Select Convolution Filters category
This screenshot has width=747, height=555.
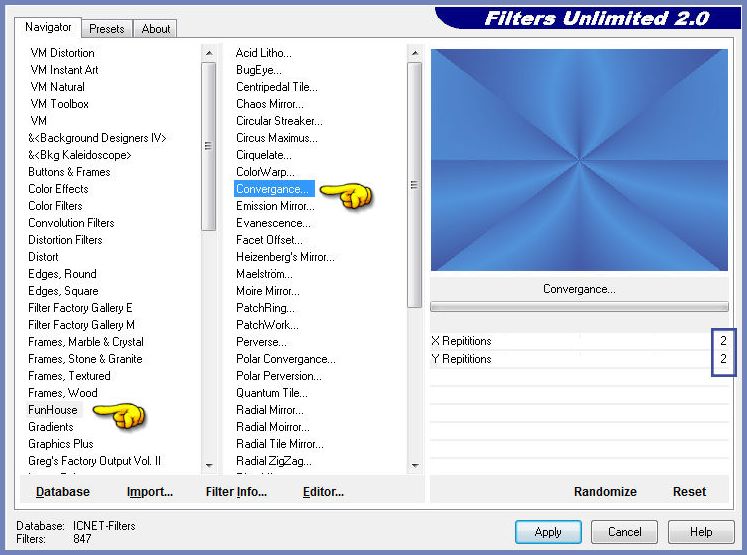tap(71, 223)
